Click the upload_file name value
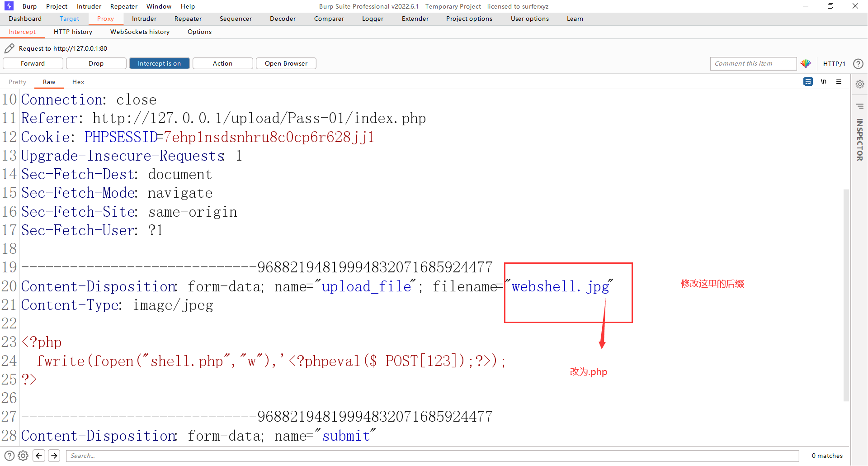 coord(367,286)
